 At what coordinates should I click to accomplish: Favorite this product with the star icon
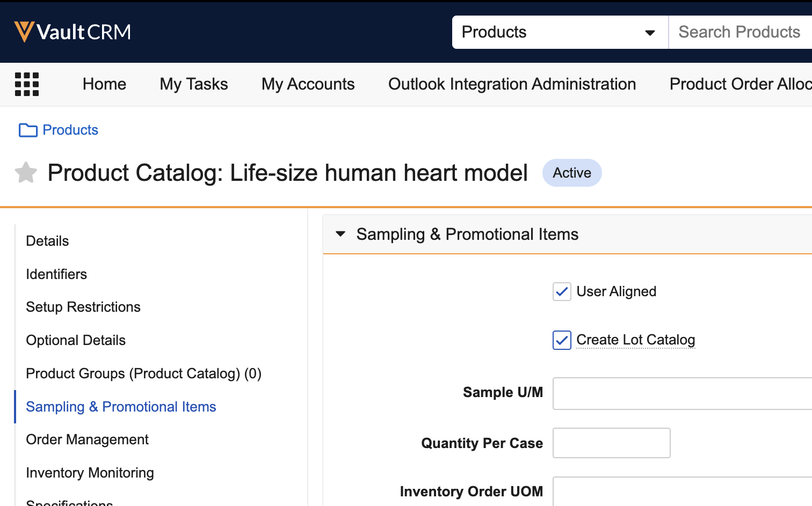coord(26,173)
